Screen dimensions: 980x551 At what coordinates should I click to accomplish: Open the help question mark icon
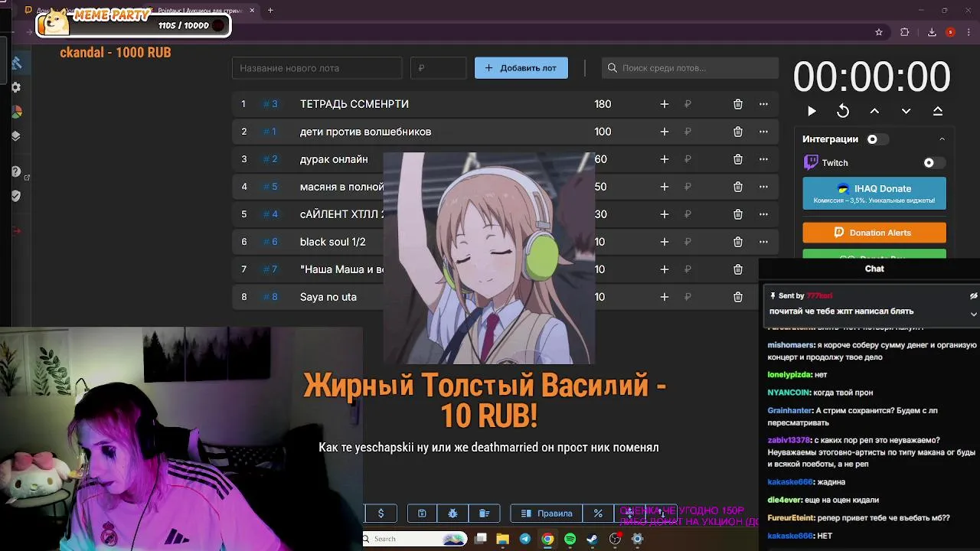pyautogui.click(x=16, y=171)
